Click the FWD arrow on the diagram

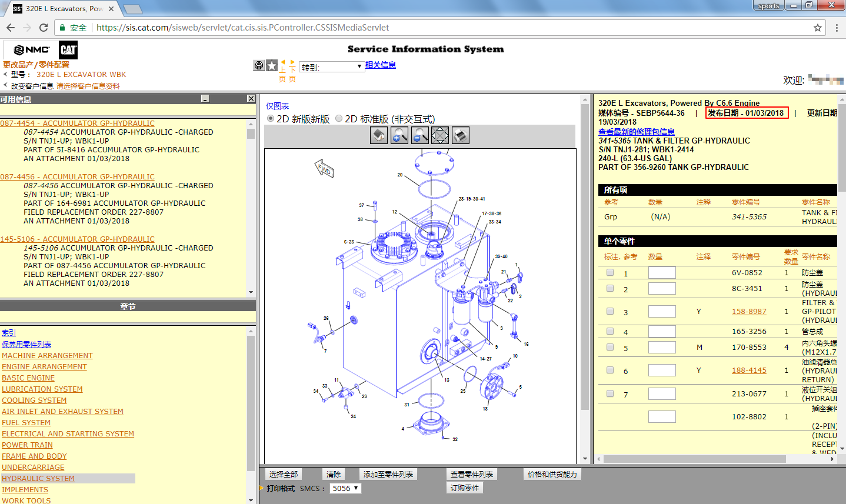coord(324,169)
